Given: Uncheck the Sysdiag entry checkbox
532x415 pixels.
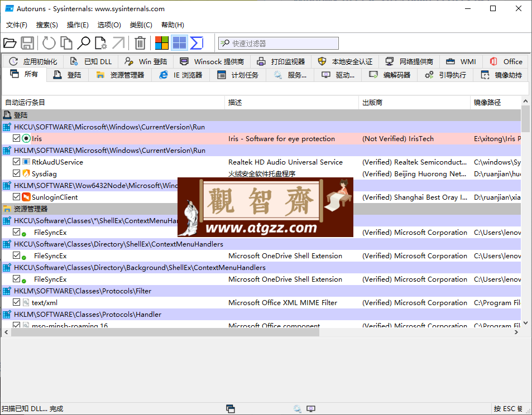Looking at the screenshot, I should tap(16, 173).
